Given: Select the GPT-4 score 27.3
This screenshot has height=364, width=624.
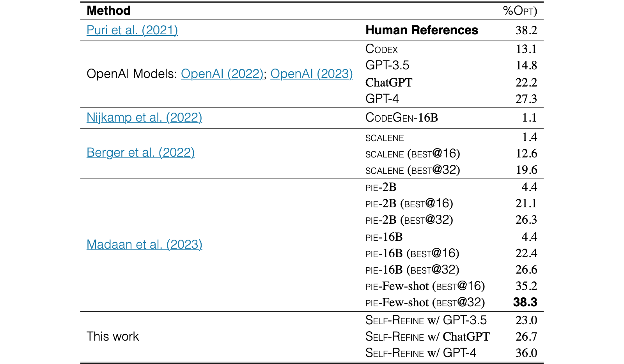Looking at the screenshot, I should (x=526, y=99).
